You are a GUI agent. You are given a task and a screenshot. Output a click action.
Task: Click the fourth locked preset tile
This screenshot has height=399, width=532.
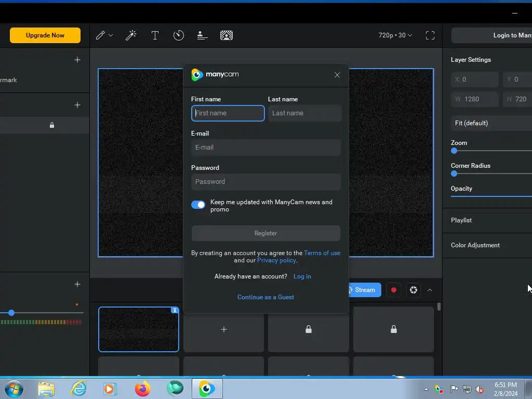click(394, 329)
